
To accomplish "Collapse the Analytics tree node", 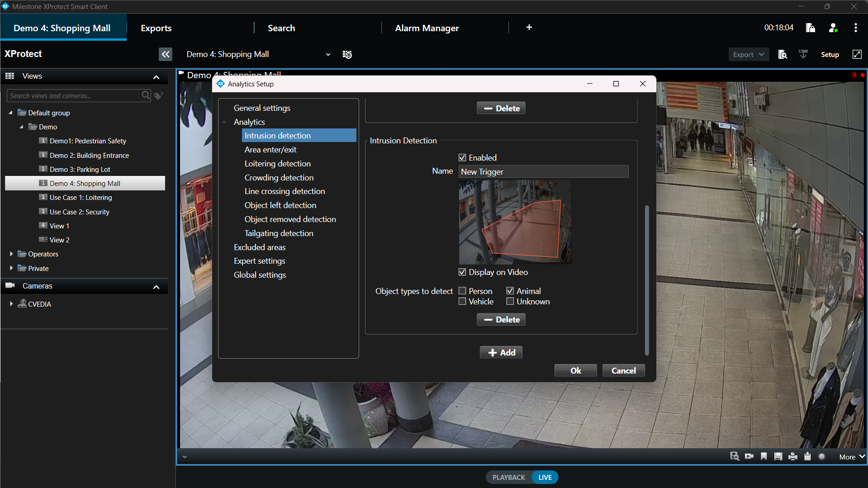I will tap(224, 122).
